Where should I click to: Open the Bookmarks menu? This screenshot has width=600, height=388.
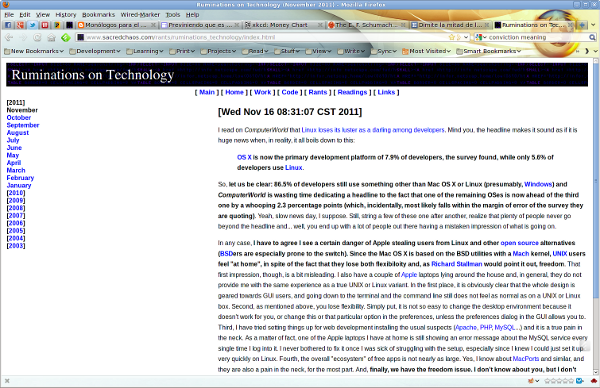(x=98, y=15)
